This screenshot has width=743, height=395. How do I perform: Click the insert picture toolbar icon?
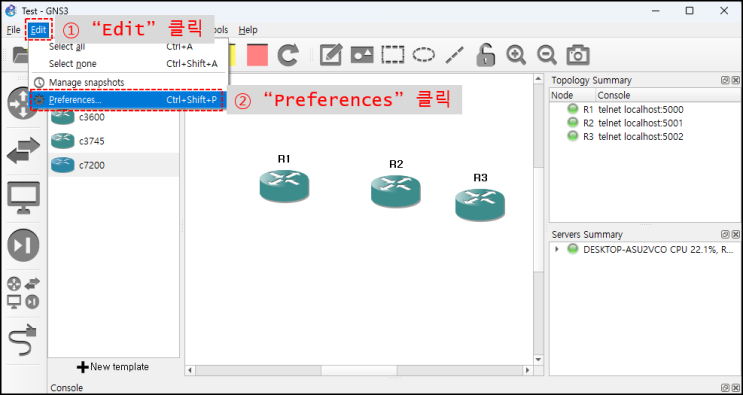click(x=362, y=55)
